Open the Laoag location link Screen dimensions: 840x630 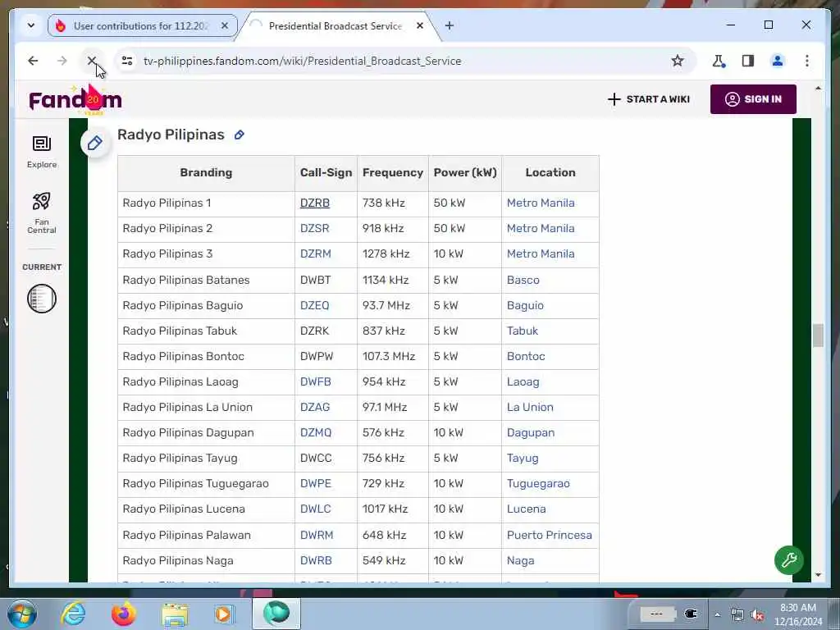523,382
